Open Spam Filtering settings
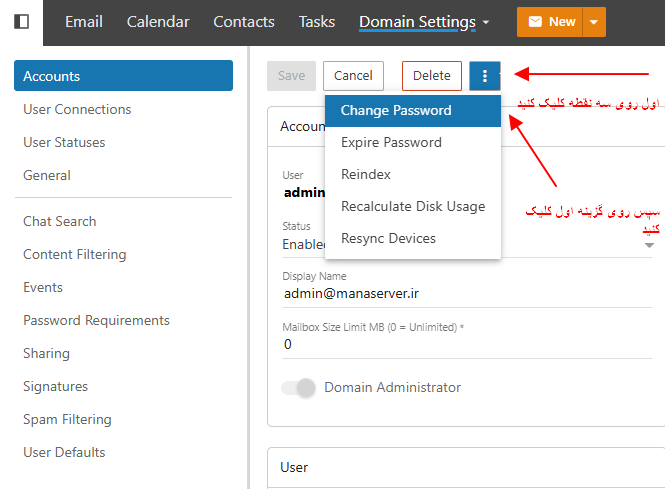This screenshot has width=665, height=489. click(67, 419)
